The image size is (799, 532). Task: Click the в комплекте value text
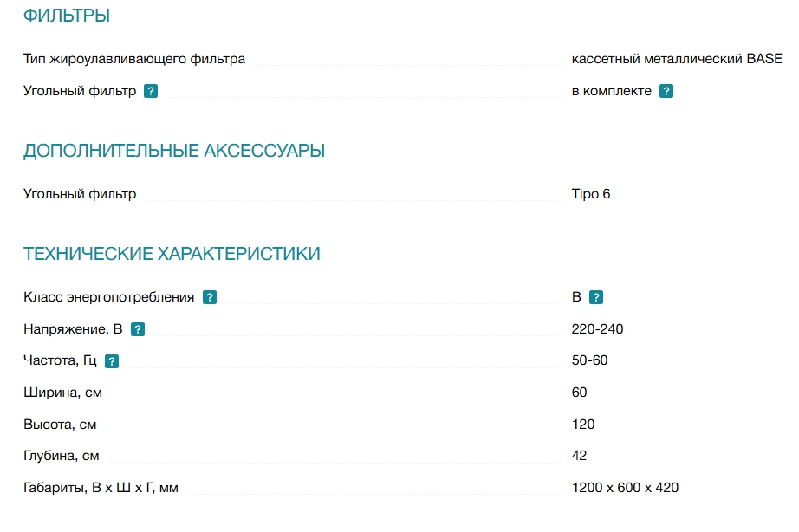point(612,91)
